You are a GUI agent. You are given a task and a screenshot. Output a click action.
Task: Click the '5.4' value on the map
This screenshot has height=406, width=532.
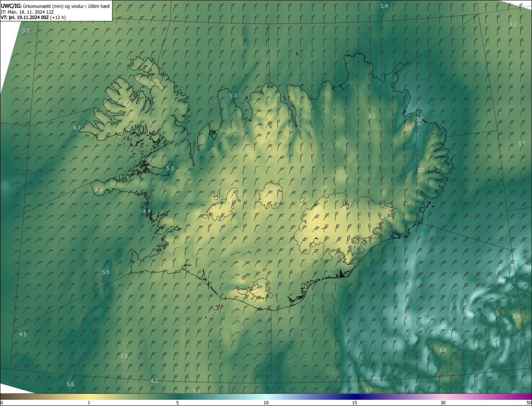pyautogui.click(x=384, y=6)
